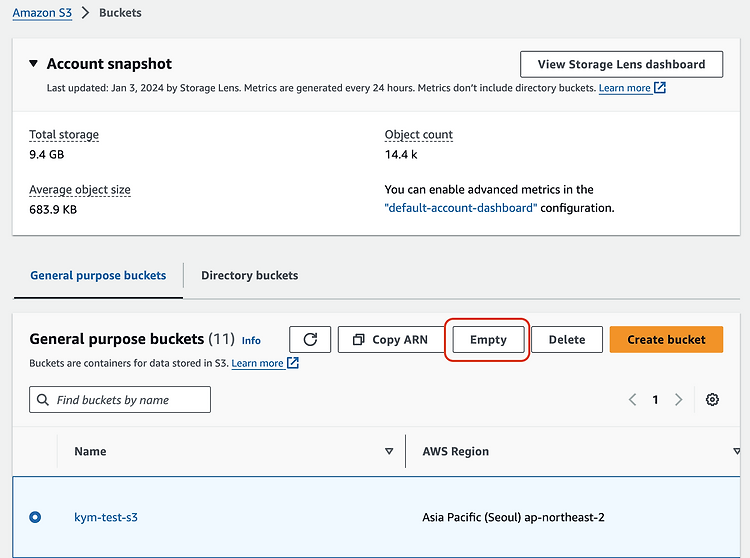This screenshot has width=750, height=558.
Task: Click the Buckets breadcrumb text
Action: [120, 13]
